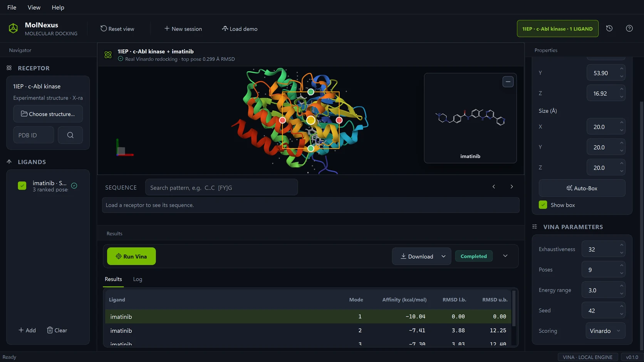This screenshot has height=362, width=644.
Task: Go to next sequence match arrow
Action: (x=512, y=187)
